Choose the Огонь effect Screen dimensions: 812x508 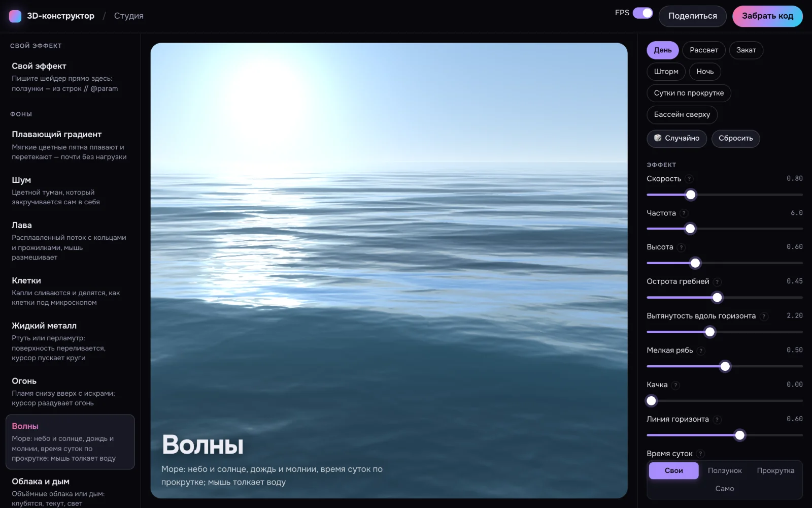pos(70,392)
